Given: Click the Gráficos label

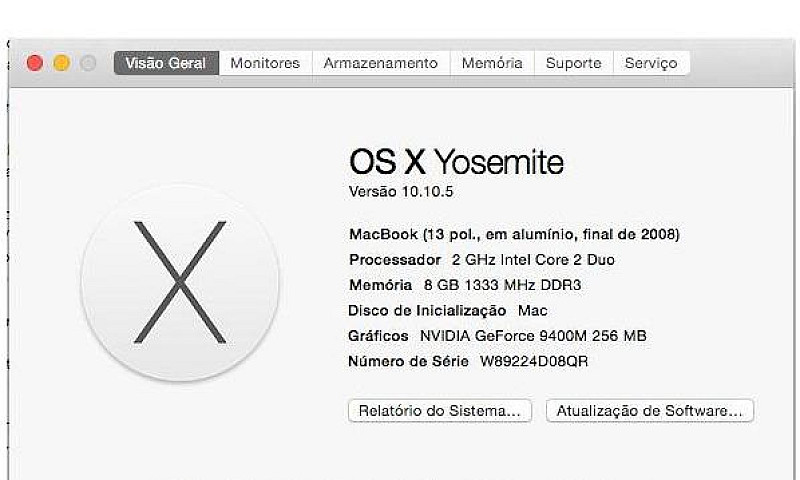Looking at the screenshot, I should 378,336.
